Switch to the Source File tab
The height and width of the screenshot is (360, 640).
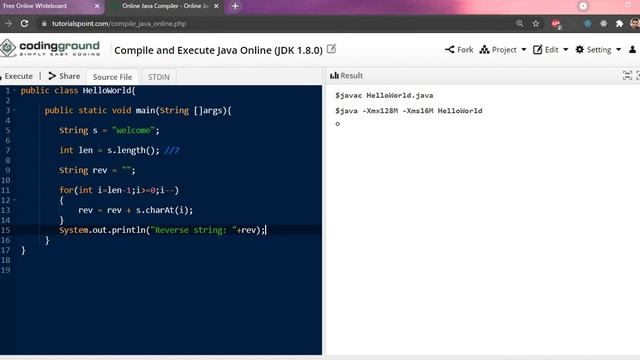coord(112,77)
